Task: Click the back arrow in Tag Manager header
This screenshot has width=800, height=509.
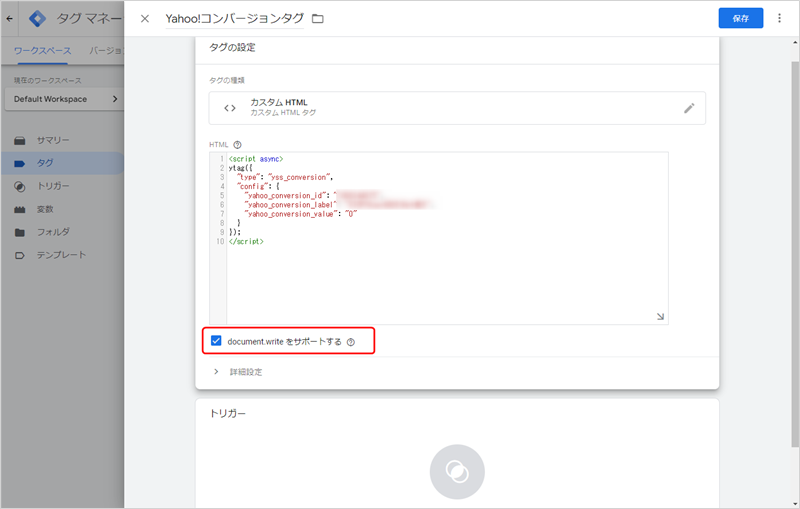Action: (x=10, y=18)
